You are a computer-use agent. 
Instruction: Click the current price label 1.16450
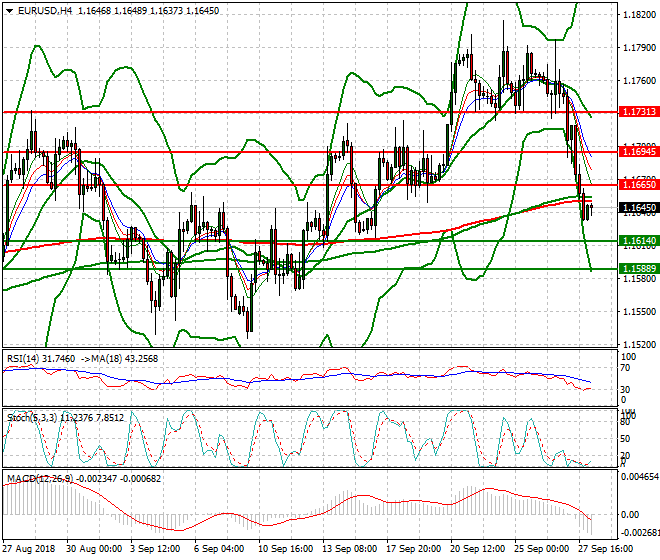tap(639, 208)
